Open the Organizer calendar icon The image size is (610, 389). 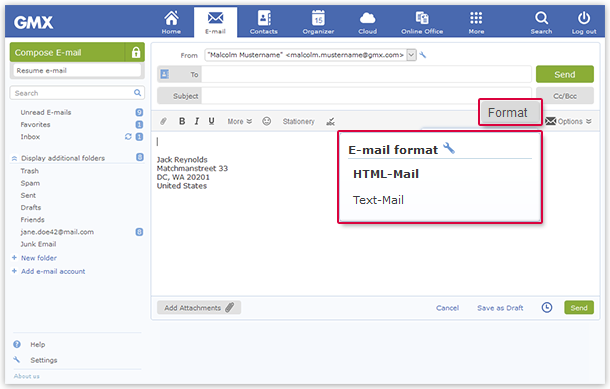pos(318,22)
